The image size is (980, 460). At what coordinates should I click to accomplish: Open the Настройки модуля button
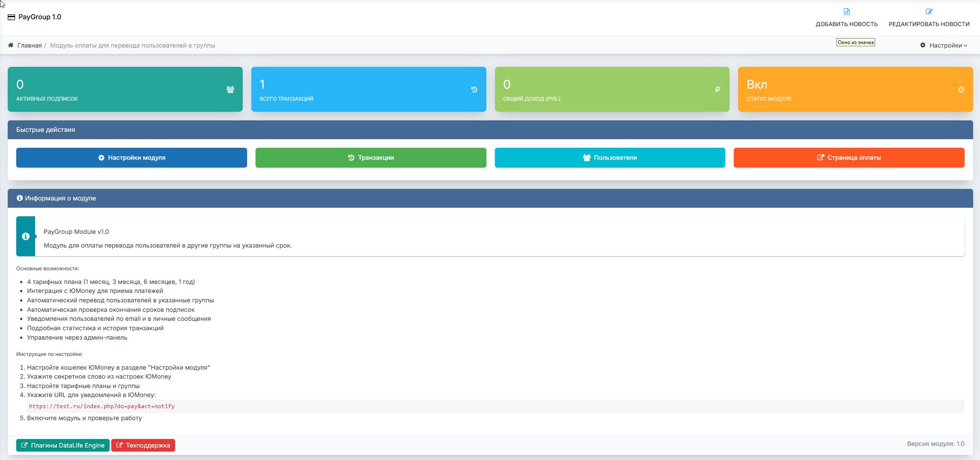[131, 158]
